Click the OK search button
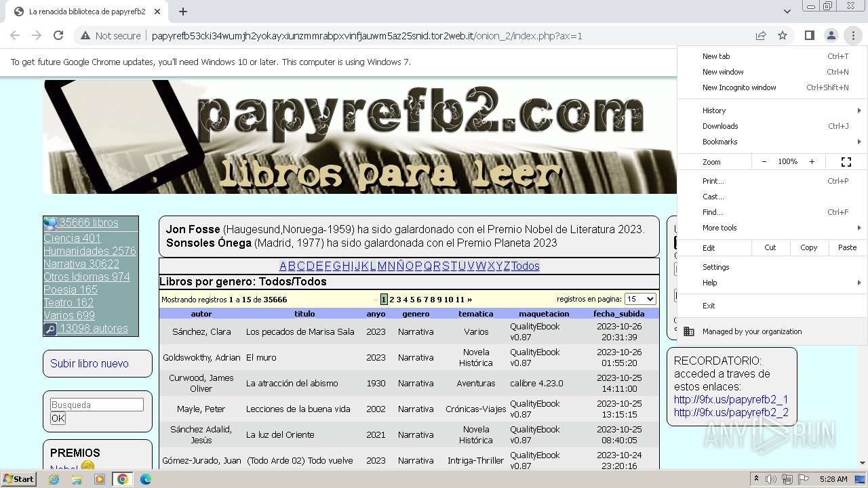The width and height of the screenshot is (868, 488). click(58, 418)
